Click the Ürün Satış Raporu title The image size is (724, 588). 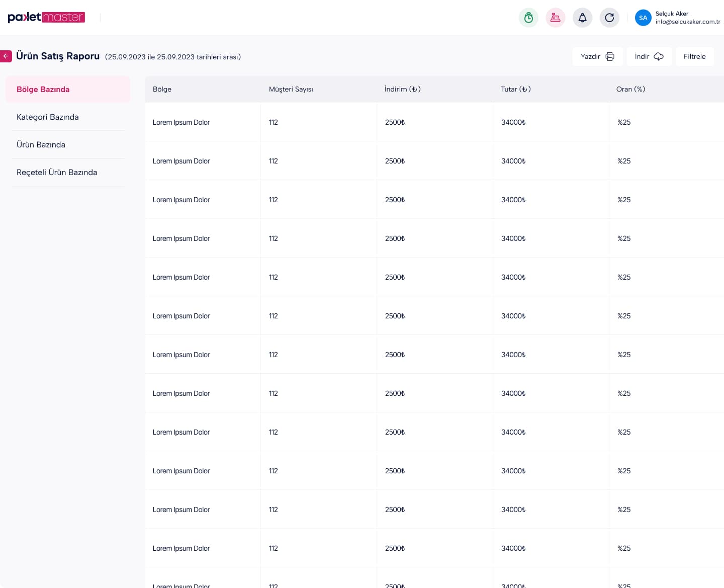[58, 56]
